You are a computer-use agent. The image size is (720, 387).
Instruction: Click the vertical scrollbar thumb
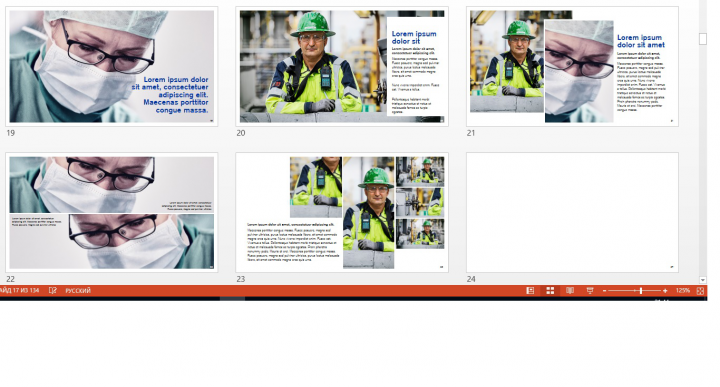point(703,39)
